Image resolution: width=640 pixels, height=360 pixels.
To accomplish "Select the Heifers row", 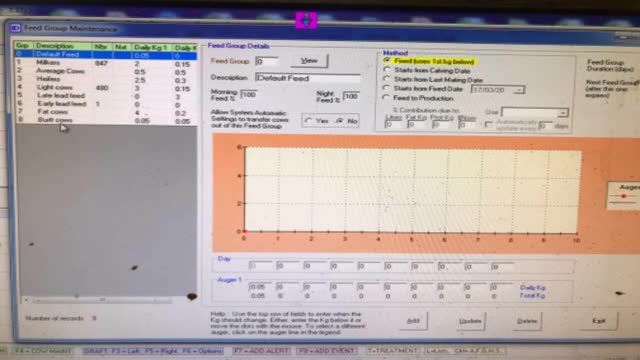I will [x=106, y=79].
